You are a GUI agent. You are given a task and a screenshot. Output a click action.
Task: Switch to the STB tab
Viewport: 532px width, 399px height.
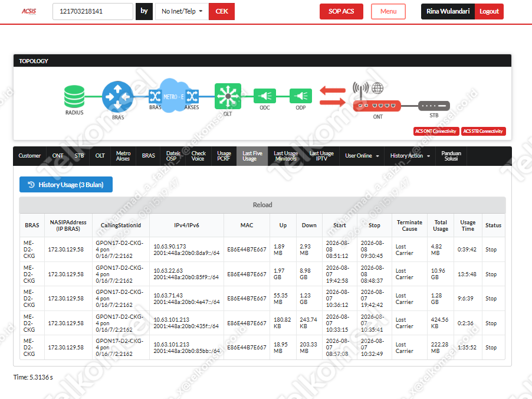(79, 156)
